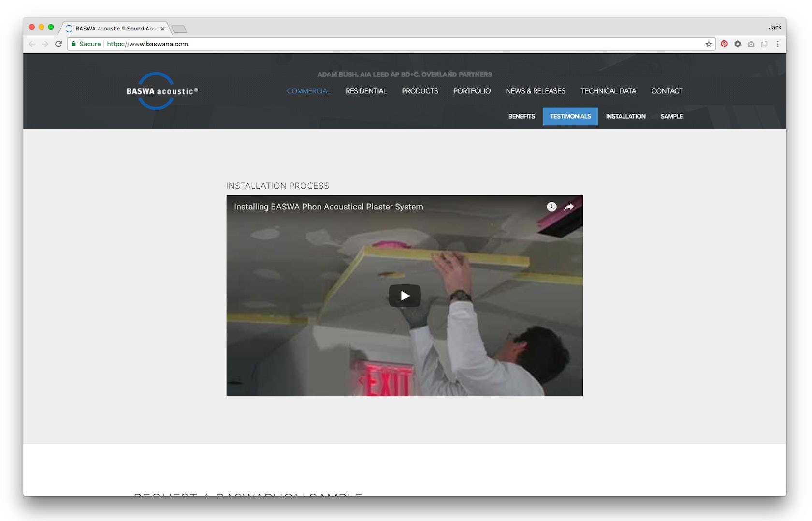This screenshot has height=521, width=812.
Task: Click the copy pages extension icon
Action: pyautogui.click(x=764, y=44)
